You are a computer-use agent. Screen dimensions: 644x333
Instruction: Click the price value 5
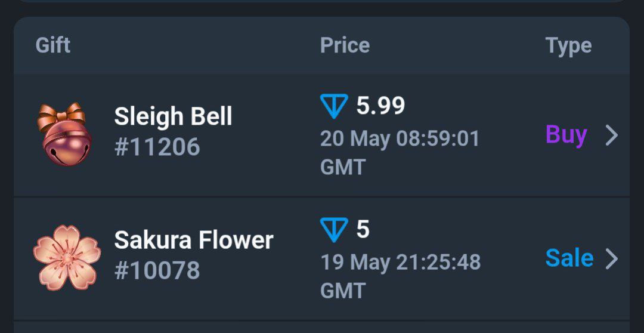pos(363,229)
